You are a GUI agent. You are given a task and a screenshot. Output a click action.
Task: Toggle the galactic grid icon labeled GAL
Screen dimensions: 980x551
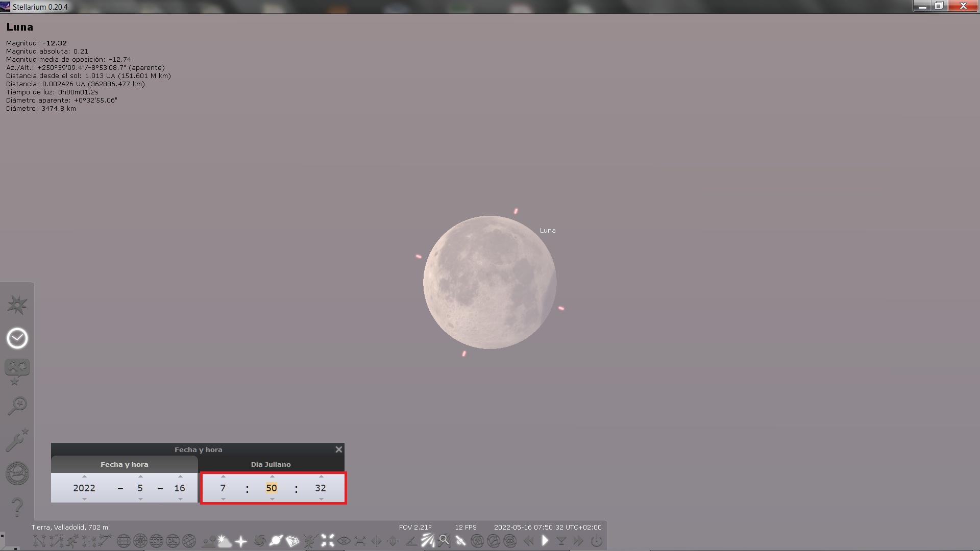pos(173,541)
